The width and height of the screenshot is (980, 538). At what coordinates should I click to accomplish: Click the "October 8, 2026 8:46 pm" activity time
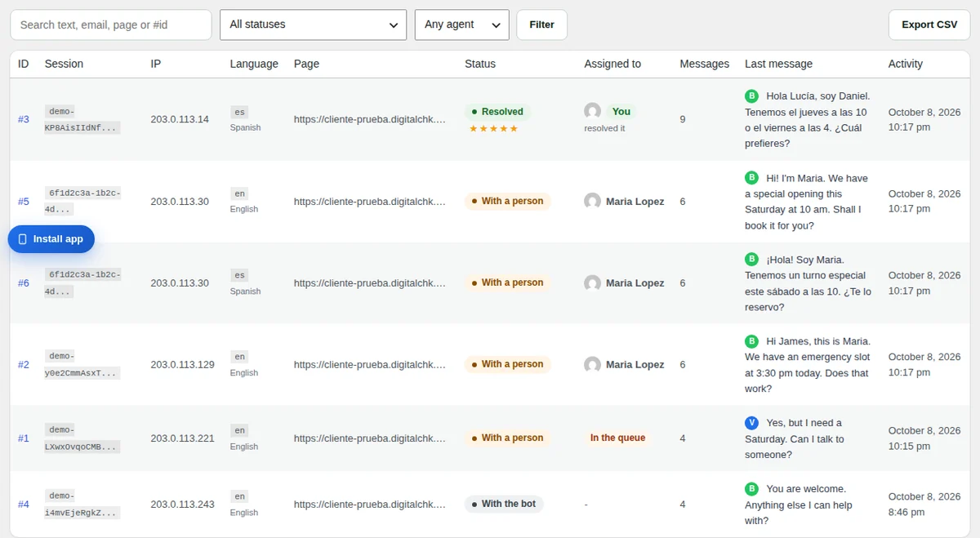[924, 505]
